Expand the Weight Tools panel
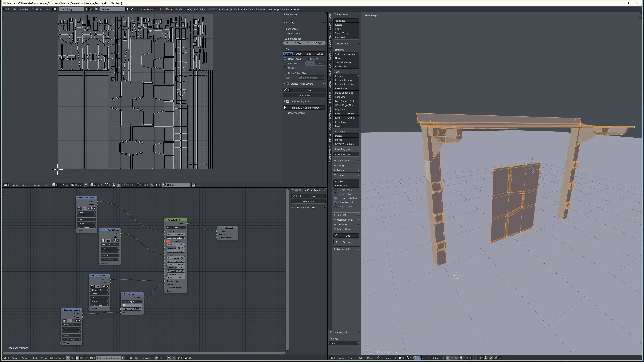The height and width of the screenshot is (362, 644). coord(343,160)
